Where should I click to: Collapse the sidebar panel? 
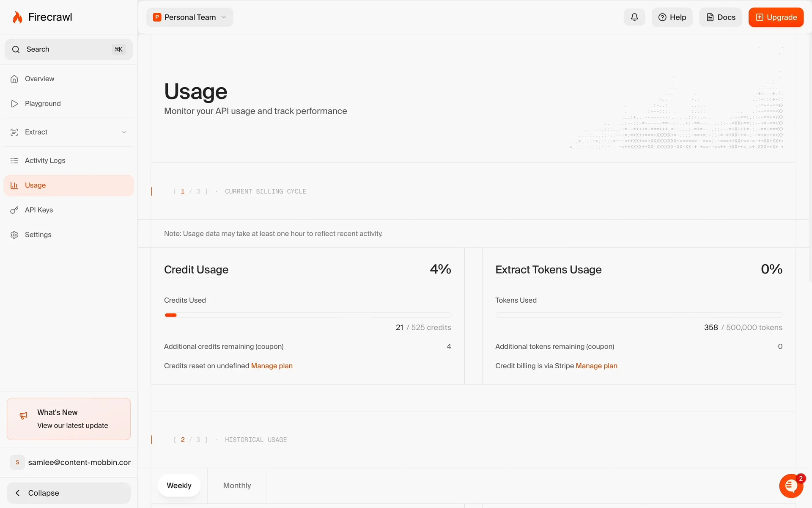point(69,493)
